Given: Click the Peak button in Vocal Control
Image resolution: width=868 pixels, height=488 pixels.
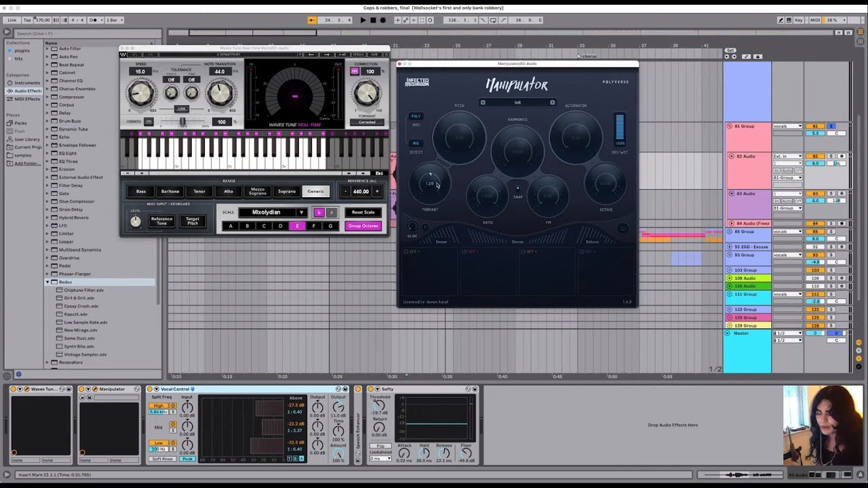Looking at the screenshot, I should [x=186, y=459].
